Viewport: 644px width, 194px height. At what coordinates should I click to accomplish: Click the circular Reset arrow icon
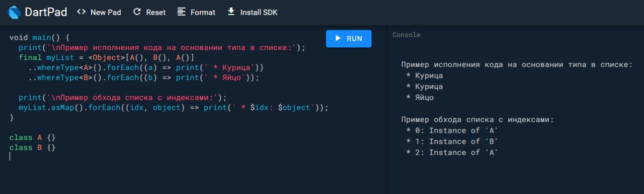pyautogui.click(x=137, y=12)
